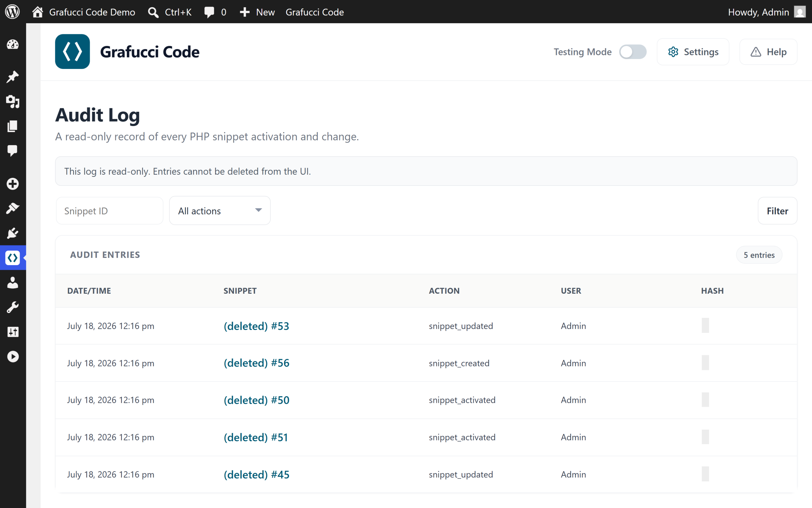Viewport: 812px width, 508px height.
Task: Click the Admin user cell in #56 row
Action: (x=573, y=363)
